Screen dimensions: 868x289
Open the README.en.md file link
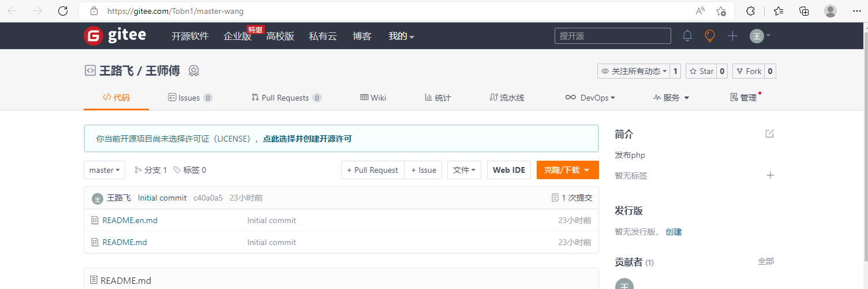click(130, 220)
